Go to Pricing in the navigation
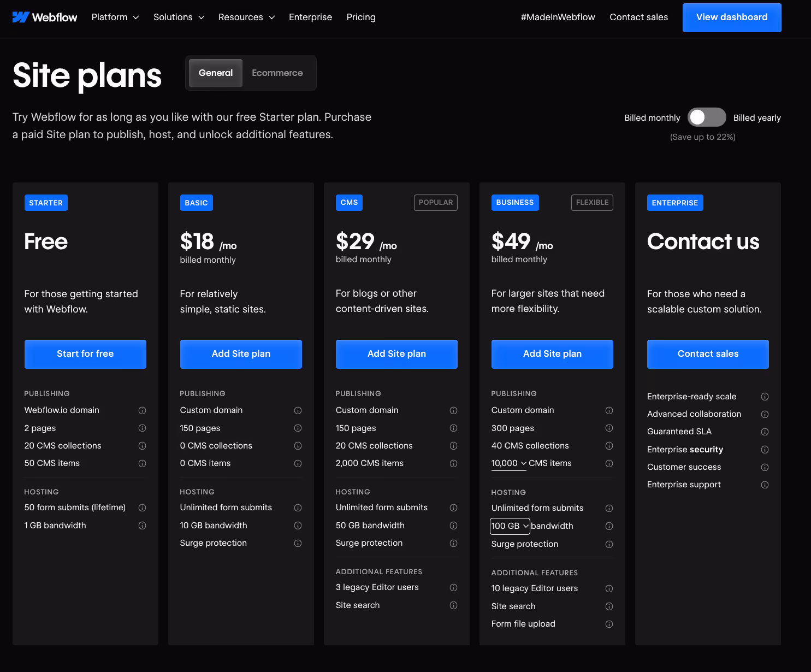811x672 pixels. tap(361, 17)
